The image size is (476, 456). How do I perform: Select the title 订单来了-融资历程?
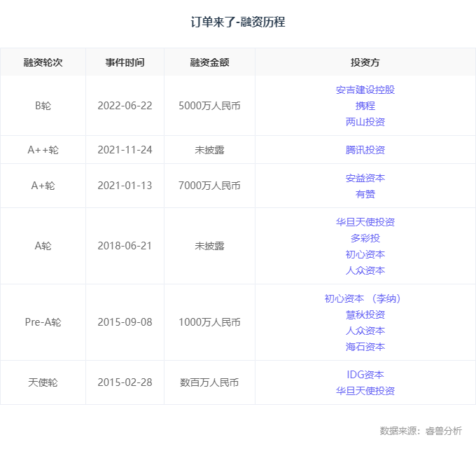238,22
